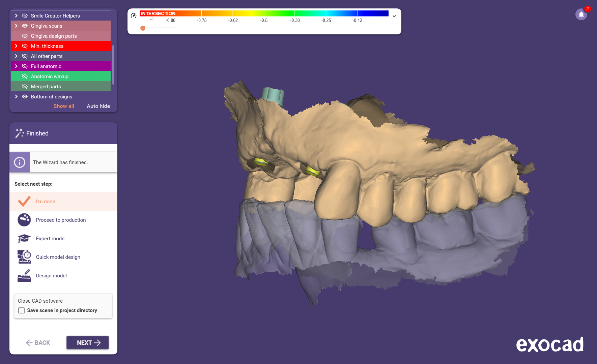The image size is (597, 364).
Task: Click the notification bell icon
Action: [x=581, y=14]
